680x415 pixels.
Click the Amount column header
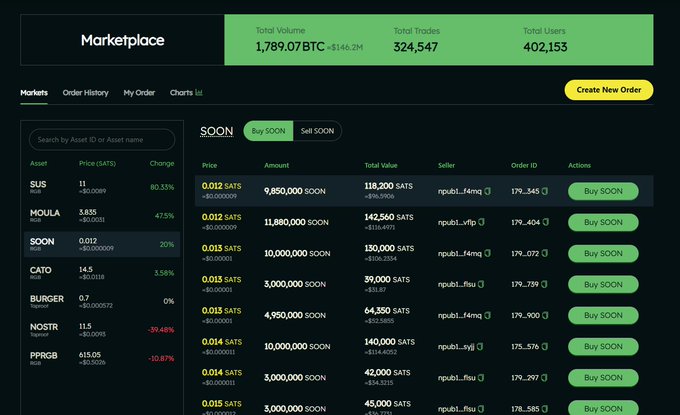click(x=277, y=165)
